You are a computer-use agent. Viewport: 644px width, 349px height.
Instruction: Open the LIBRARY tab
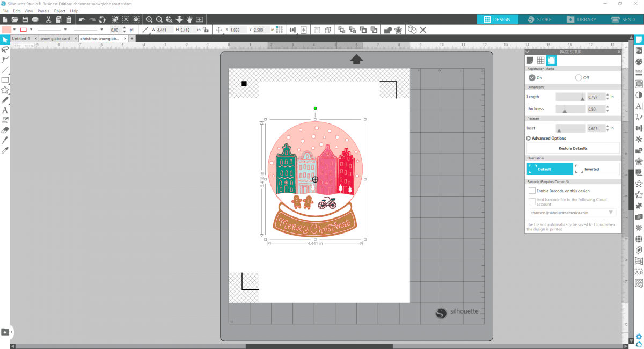click(x=581, y=20)
